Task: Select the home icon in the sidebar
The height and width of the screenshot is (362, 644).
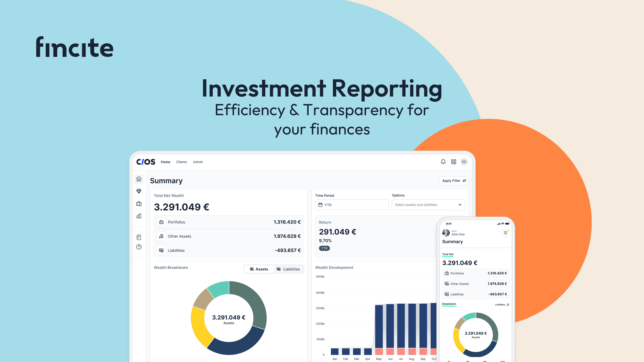Action: click(139, 179)
